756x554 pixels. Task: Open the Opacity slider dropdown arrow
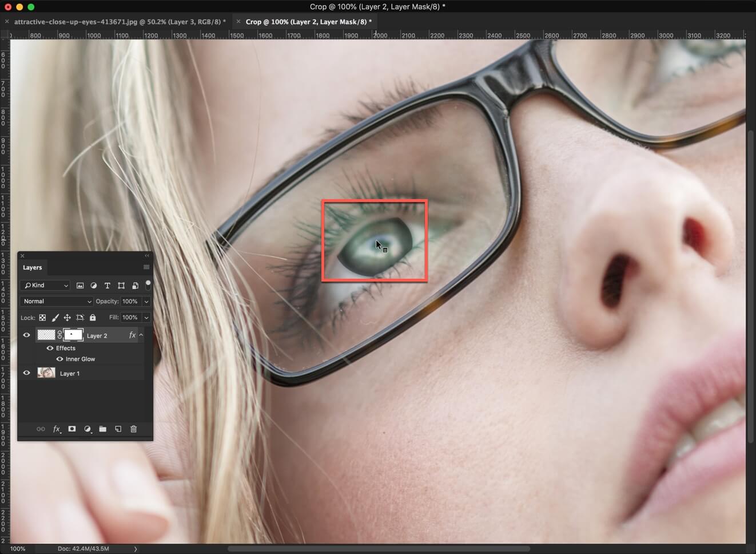click(x=146, y=302)
